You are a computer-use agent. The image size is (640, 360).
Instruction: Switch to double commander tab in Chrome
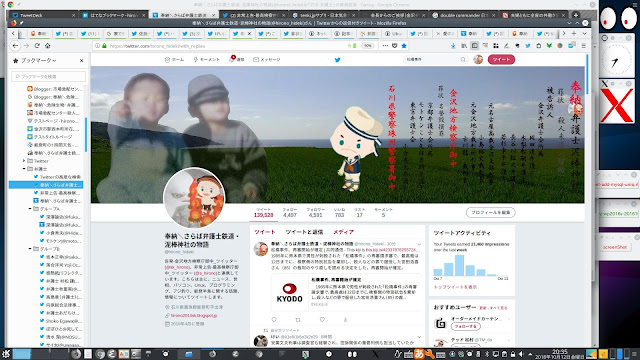[x=464, y=15]
